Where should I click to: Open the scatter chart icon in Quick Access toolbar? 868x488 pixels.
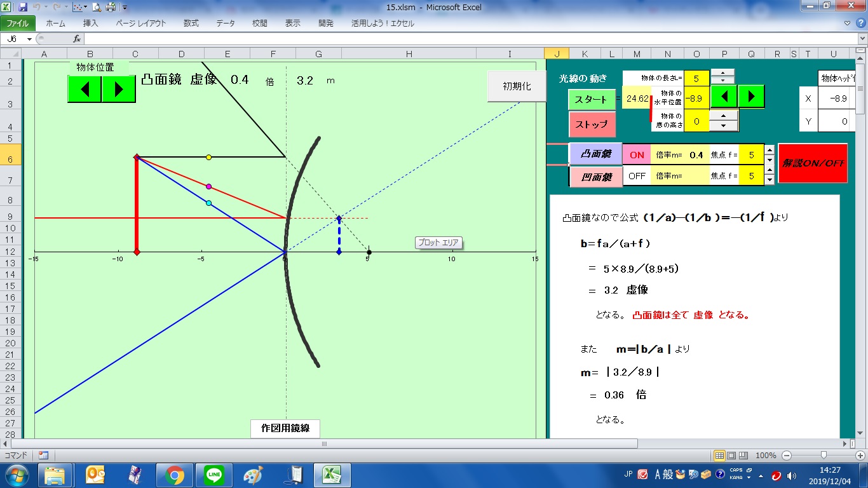(x=78, y=8)
